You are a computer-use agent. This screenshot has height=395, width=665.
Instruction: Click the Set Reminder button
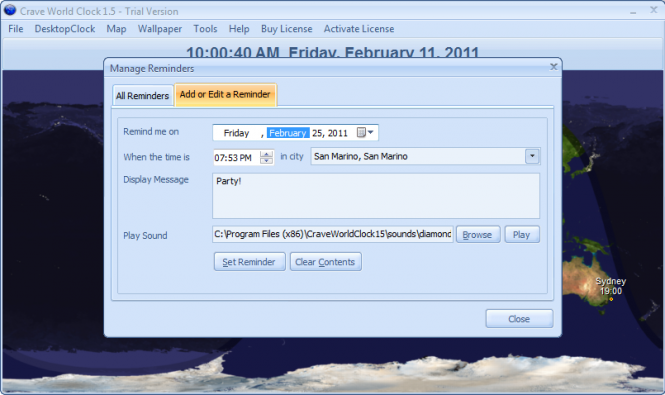tap(249, 262)
